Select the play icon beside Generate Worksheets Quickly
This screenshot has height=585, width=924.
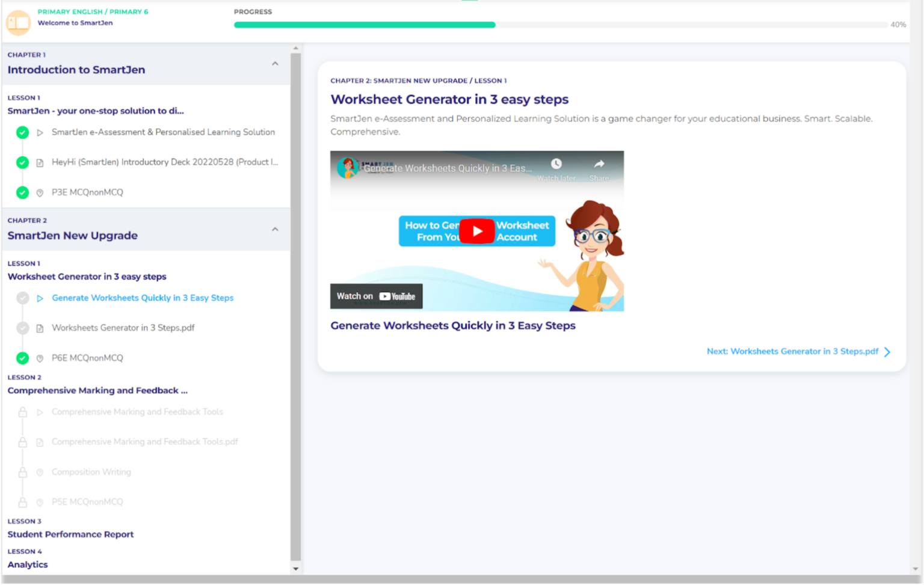40,298
